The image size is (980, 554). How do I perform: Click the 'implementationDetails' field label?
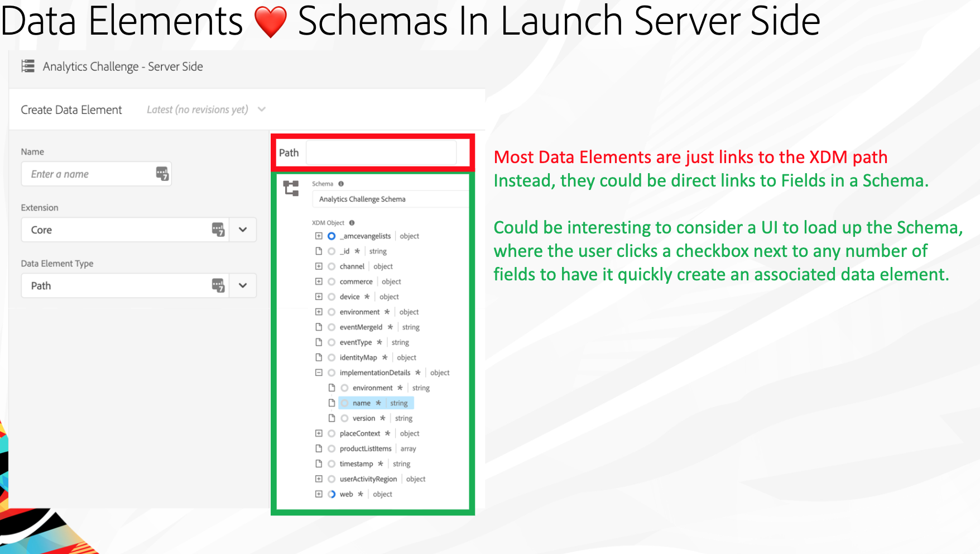point(375,372)
